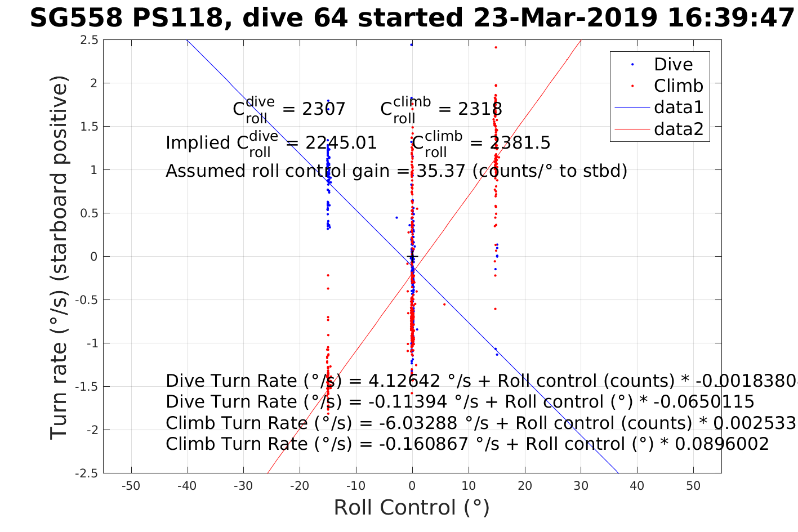Click the C roll dive = 2307 annotation
The image size is (798, 532).
pyautogui.click(x=289, y=109)
